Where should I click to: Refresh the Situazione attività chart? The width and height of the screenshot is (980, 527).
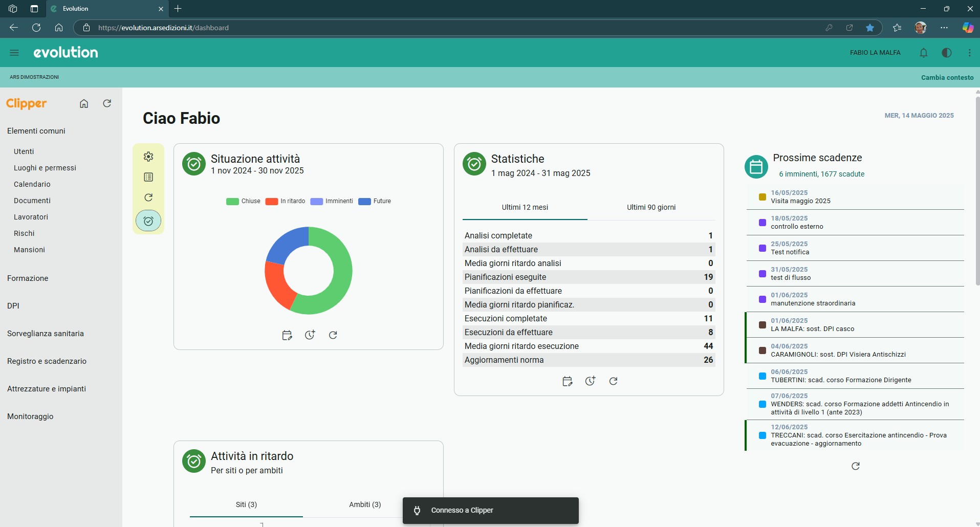click(333, 335)
